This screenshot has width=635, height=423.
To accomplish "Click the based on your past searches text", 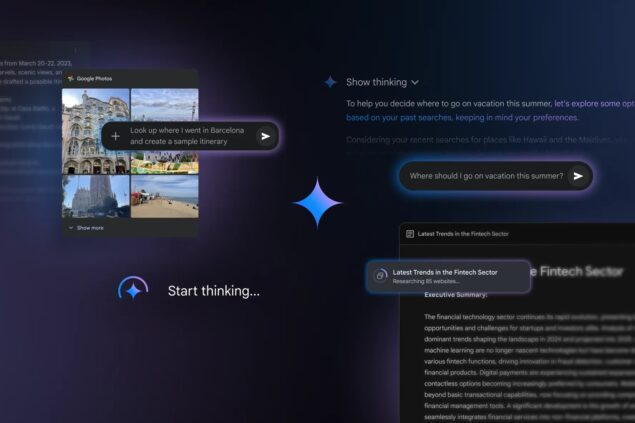I will tap(399, 117).
